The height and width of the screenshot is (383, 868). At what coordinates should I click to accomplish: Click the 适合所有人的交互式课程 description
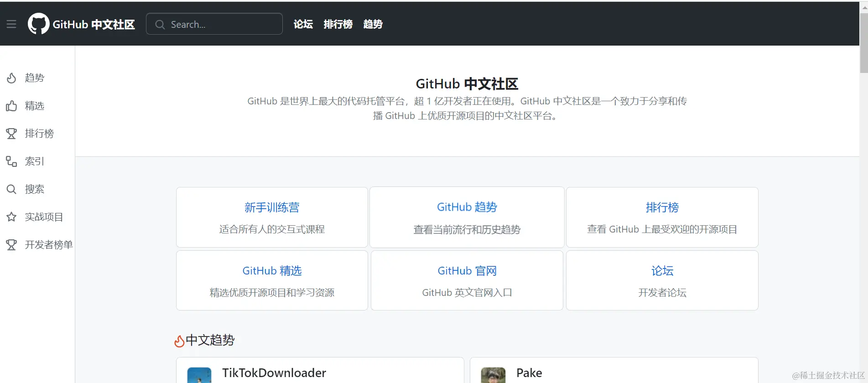tap(272, 229)
